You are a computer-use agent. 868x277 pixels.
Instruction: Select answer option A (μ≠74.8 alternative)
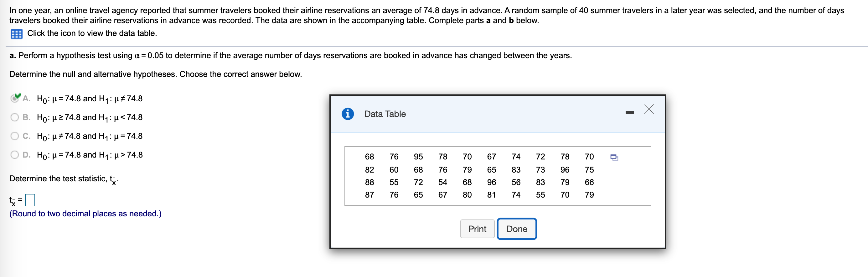click(x=14, y=98)
